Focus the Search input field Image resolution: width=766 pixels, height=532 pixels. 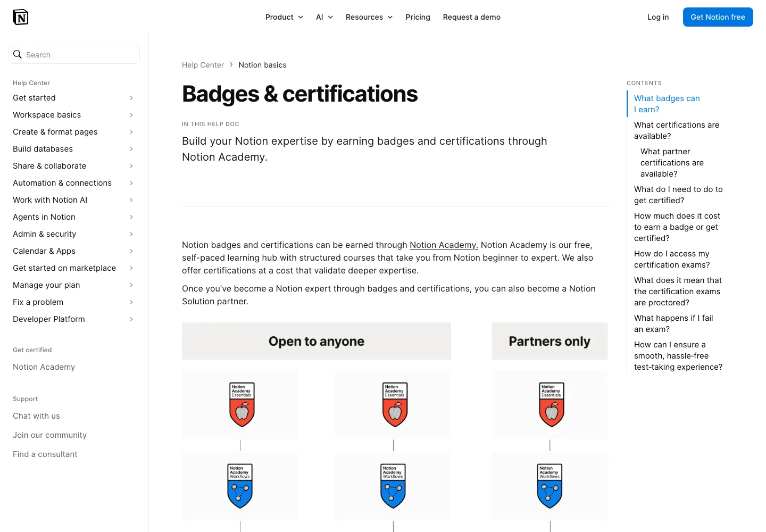click(74, 54)
